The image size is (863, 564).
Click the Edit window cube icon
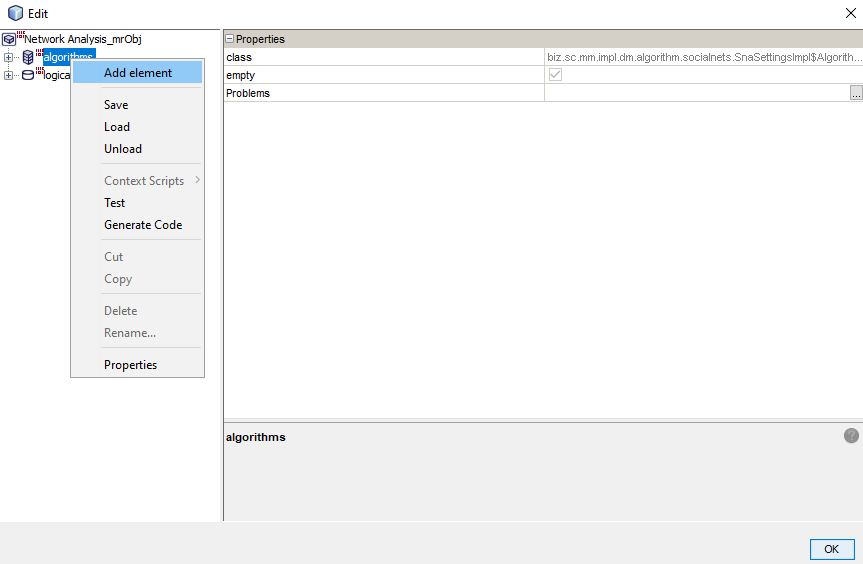click(15, 14)
